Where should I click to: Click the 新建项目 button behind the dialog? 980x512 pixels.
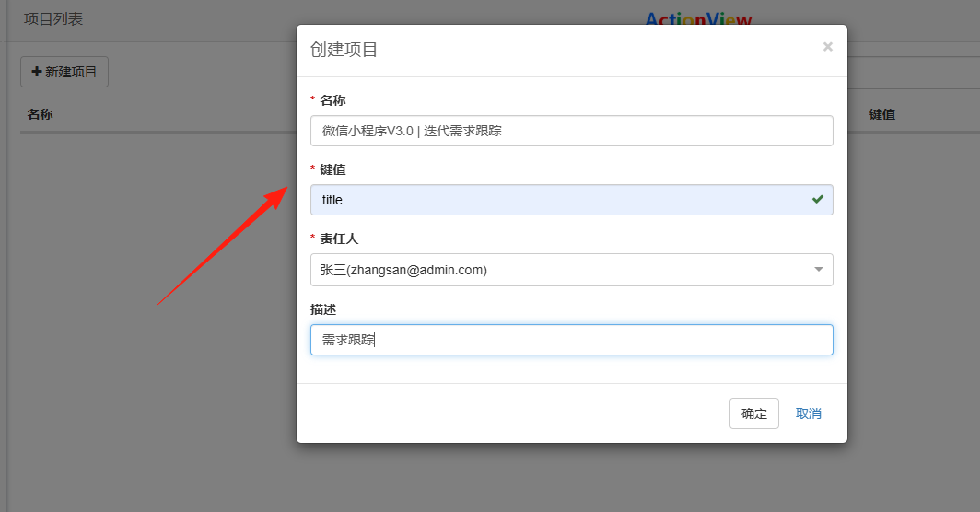pos(64,72)
